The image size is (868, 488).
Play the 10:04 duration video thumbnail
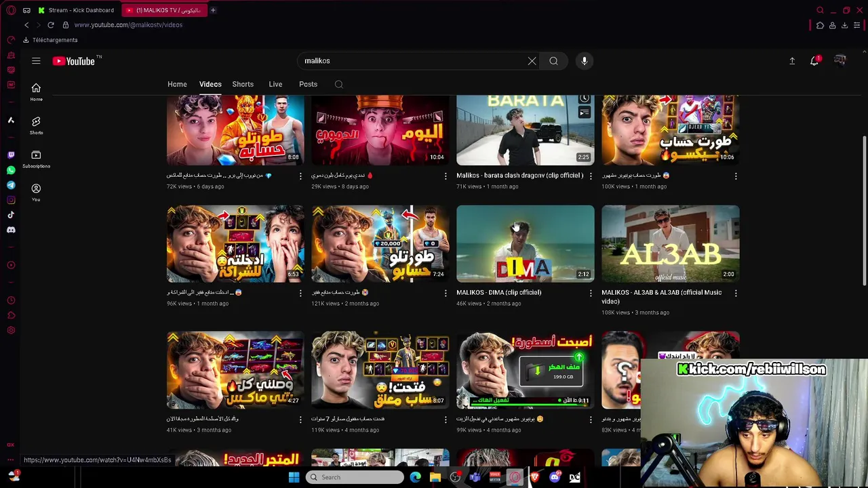point(380,130)
